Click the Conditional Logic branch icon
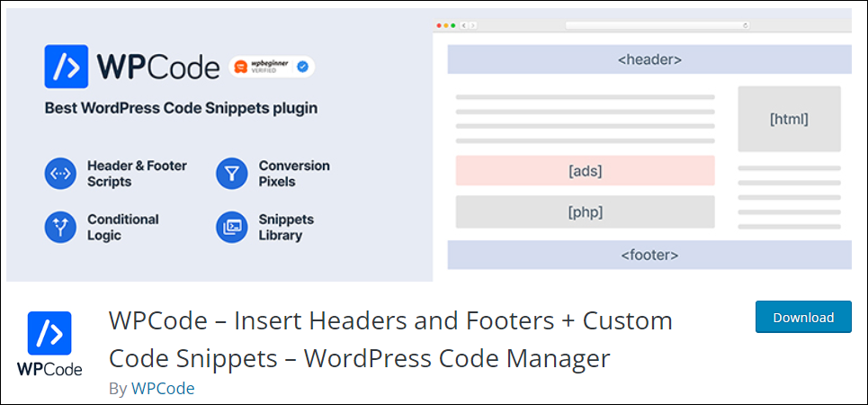Viewport: 868px width, 405px height. tap(60, 228)
